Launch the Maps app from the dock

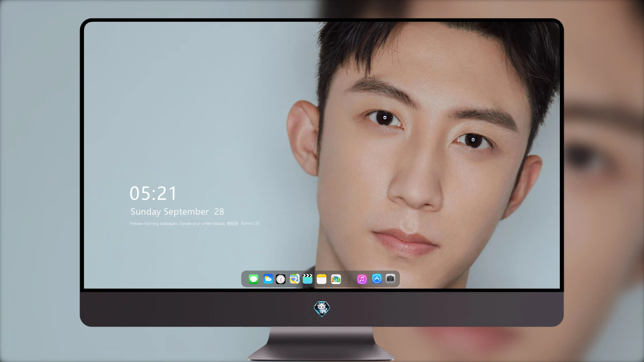point(294,279)
